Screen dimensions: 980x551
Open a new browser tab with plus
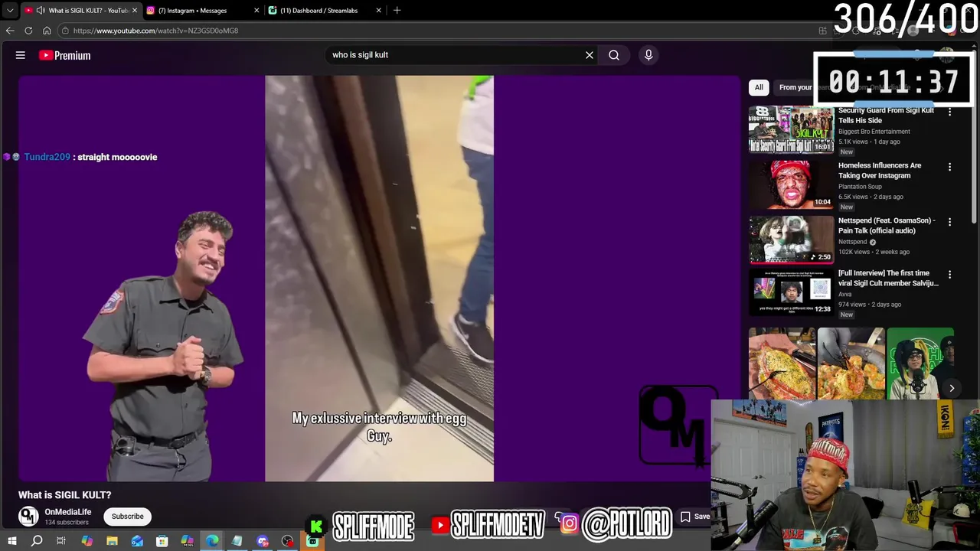tap(397, 11)
